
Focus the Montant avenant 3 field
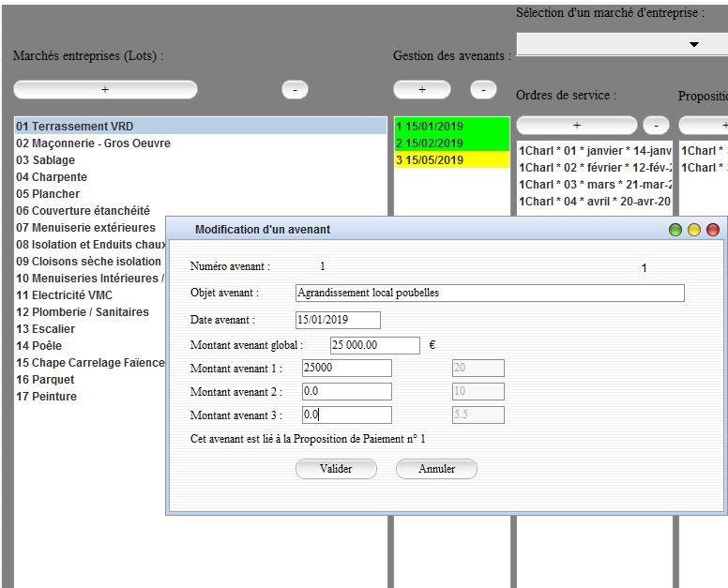pos(347,415)
